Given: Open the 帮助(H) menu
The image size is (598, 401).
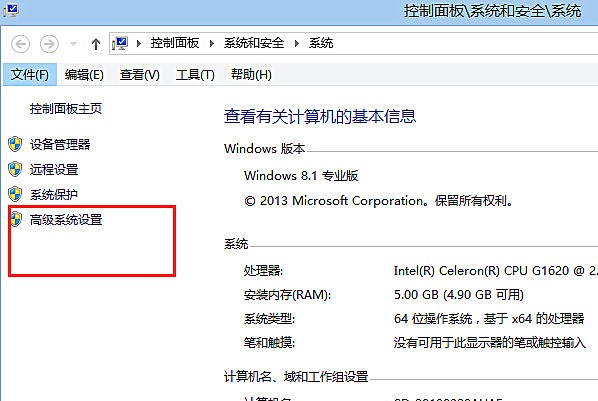Looking at the screenshot, I should pos(251,74).
